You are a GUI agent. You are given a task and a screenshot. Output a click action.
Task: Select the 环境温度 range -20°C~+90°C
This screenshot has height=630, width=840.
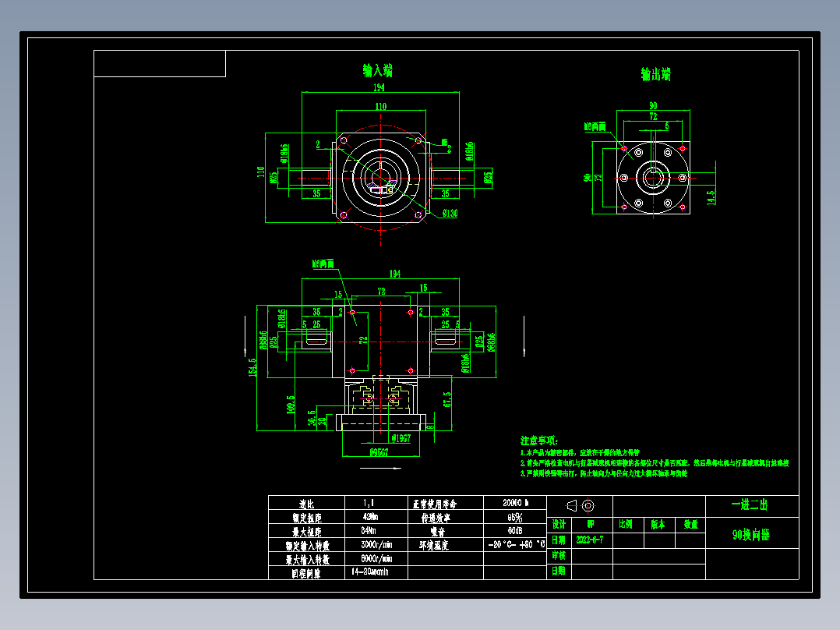(x=514, y=543)
